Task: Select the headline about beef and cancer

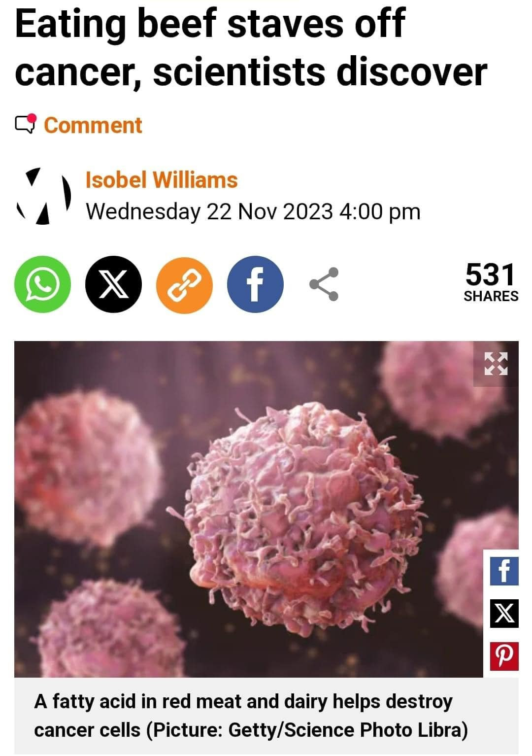Action: pyautogui.click(x=251, y=48)
